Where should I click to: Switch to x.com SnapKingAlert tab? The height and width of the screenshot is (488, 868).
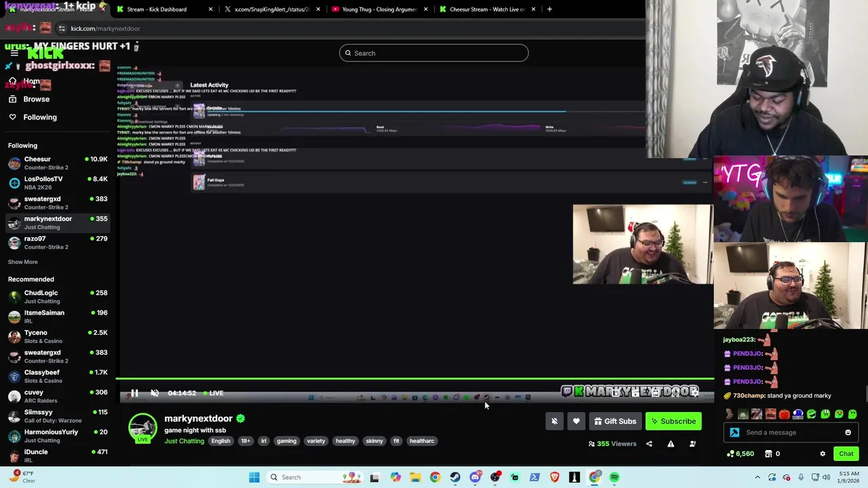[x=271, y=9]
